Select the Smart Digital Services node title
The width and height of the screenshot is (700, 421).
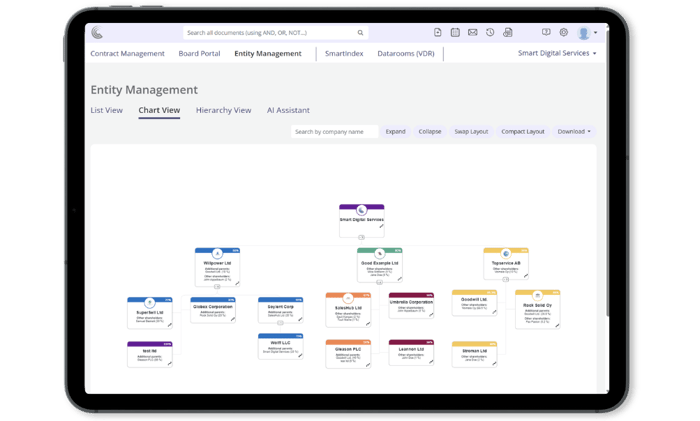(x=362, y=220)
